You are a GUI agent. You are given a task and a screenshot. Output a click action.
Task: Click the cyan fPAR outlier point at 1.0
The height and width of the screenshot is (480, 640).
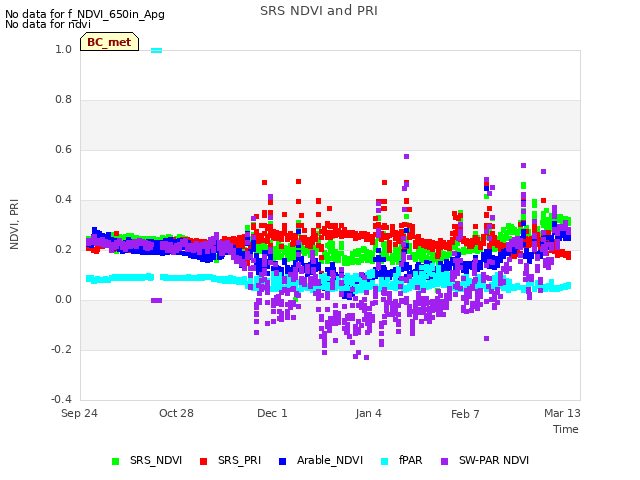156,51
